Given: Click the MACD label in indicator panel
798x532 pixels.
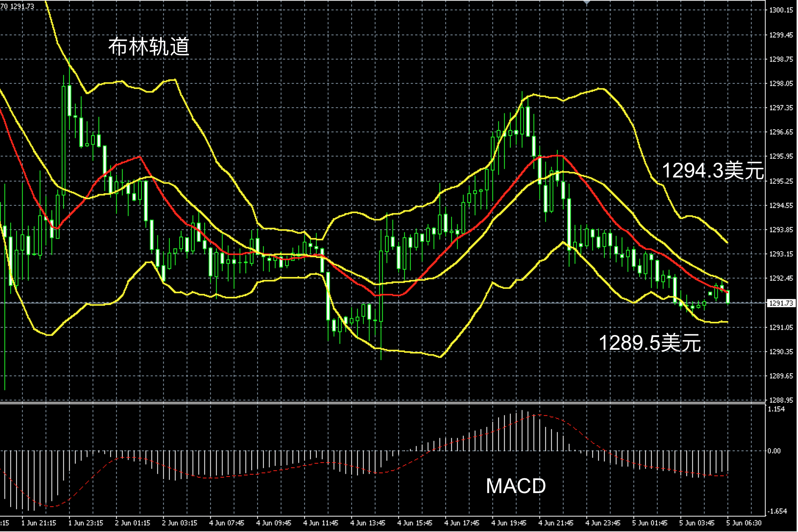Looking at the screenshot, I should pos(515,486).
